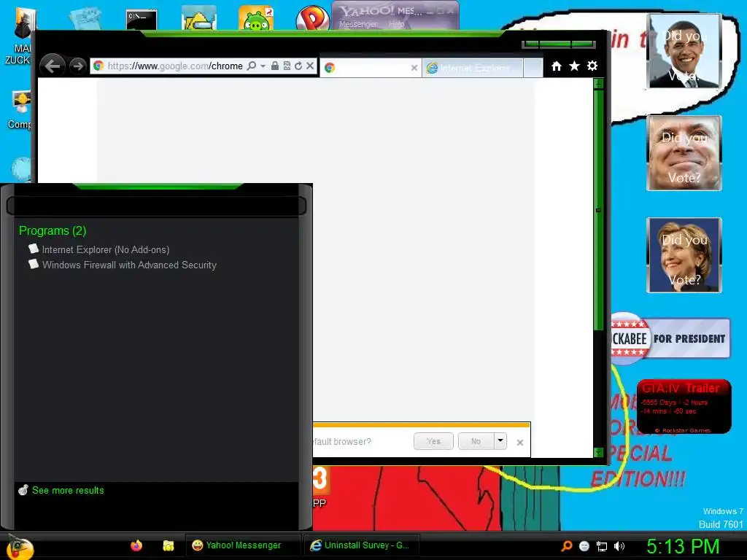Switch to Yahoo! Messenger taskbar button

coord(243,545)
